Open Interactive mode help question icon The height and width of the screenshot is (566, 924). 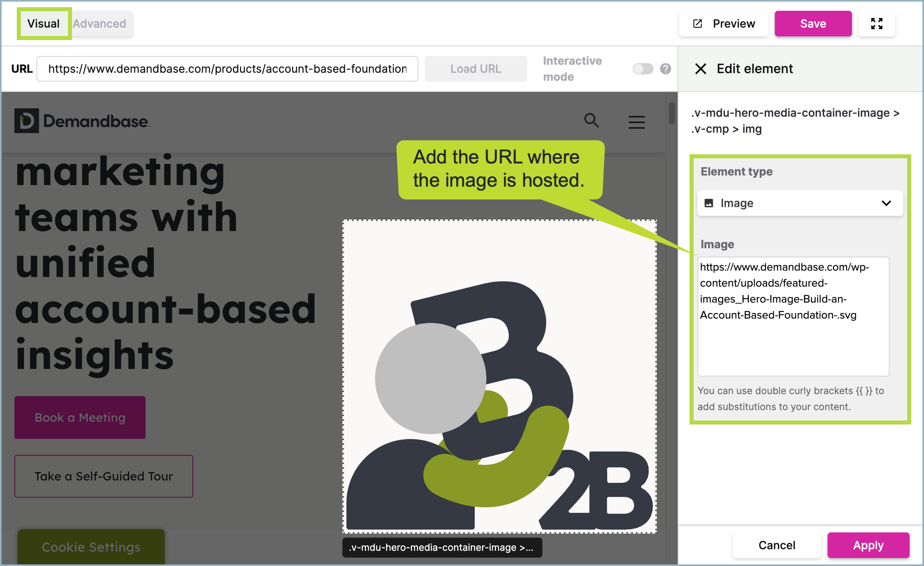coord(666,69)
